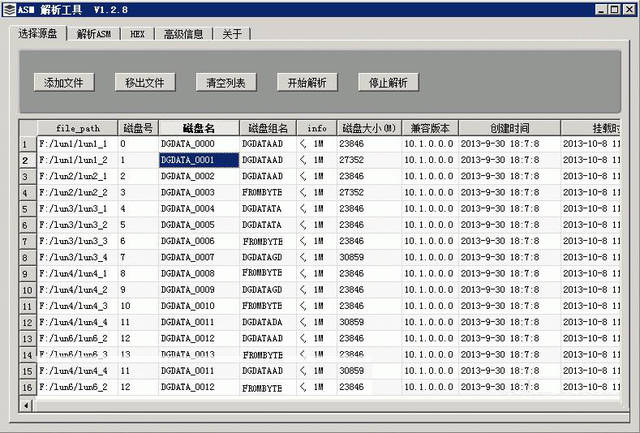
Task: Click the 停止解析 button
Action: pyautogui.click(x=388, y=82)
